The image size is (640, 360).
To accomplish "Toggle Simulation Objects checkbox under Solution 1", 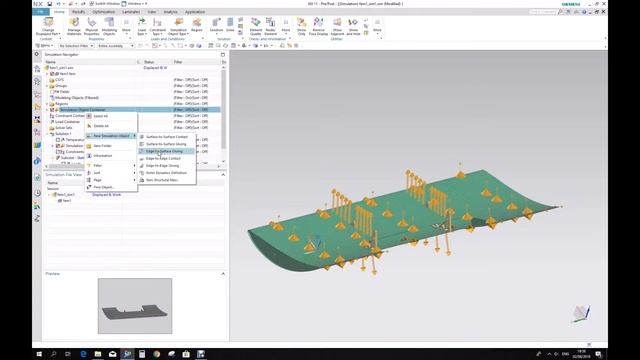I will (x=58, y=146).
